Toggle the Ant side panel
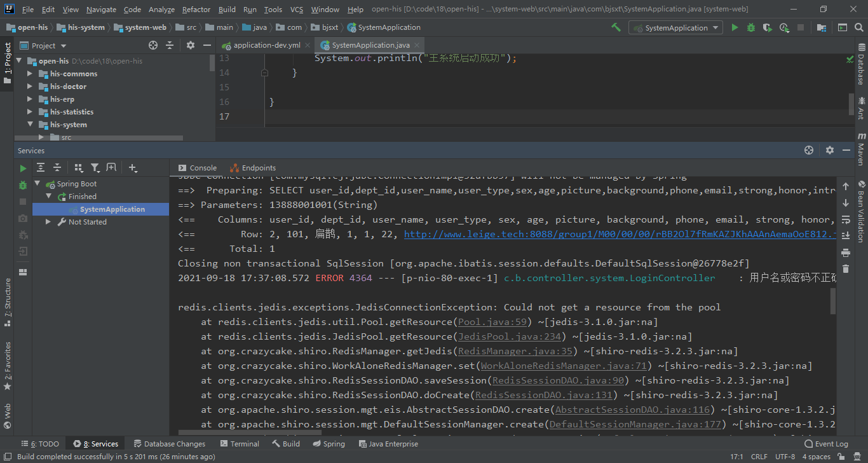This screenshot has width=868, height=463. [x=861, y=107]
